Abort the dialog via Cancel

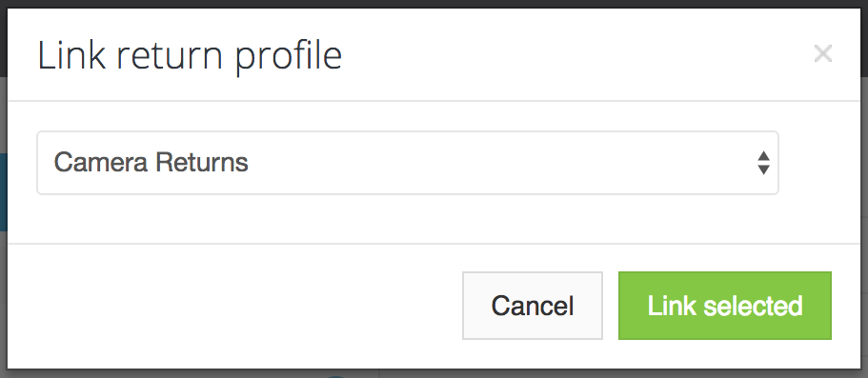[x=533, y=306]
